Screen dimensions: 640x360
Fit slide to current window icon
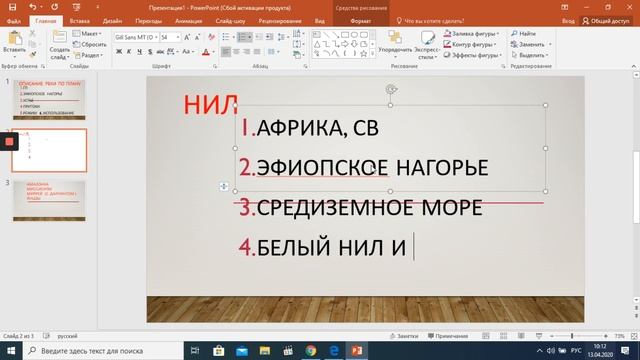pyautogui.click(x=634, y=336)
